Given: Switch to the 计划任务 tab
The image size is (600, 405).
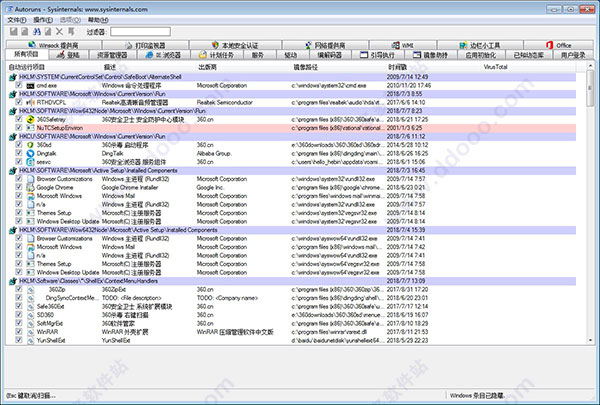Looking at the screenshot, I should (x=217, y=55).
